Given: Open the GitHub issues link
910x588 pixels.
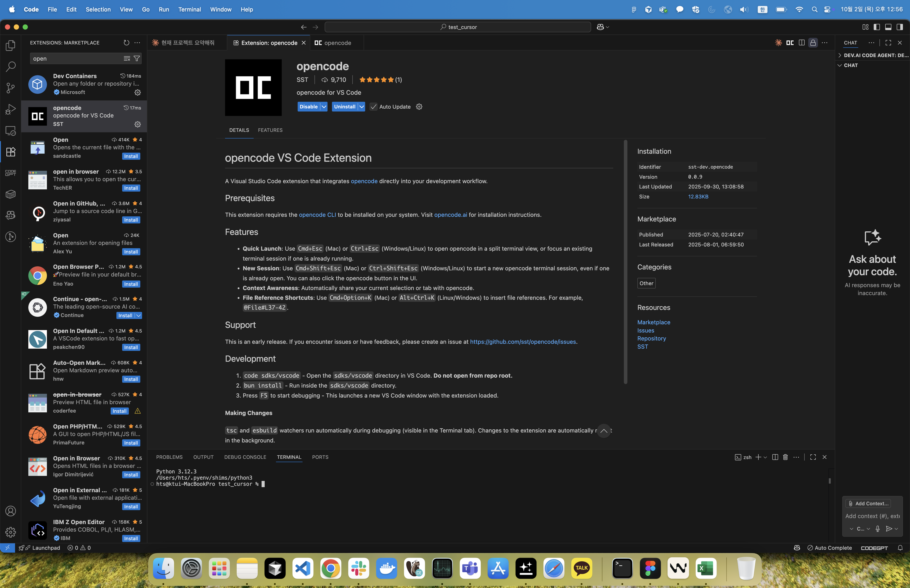Looking at the screenshot, I should tap(523, 342).
